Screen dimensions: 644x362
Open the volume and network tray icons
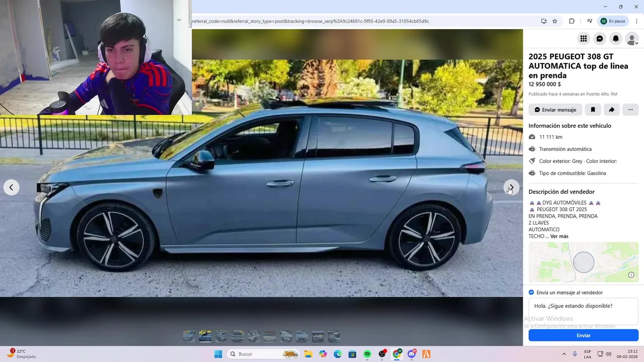(x=605, y=354)
